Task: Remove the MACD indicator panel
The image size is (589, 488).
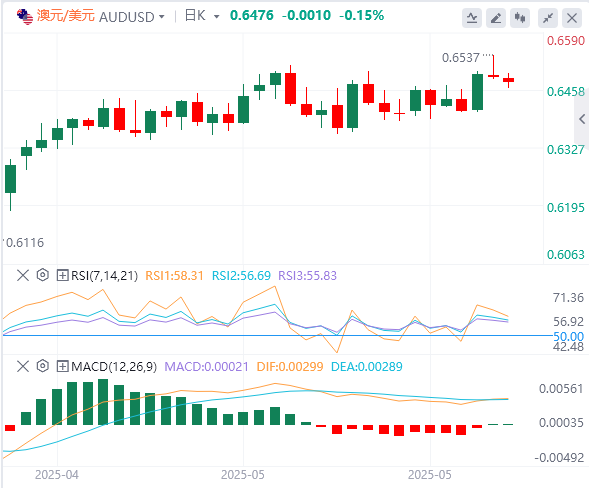Action: (x=23, y=366)
